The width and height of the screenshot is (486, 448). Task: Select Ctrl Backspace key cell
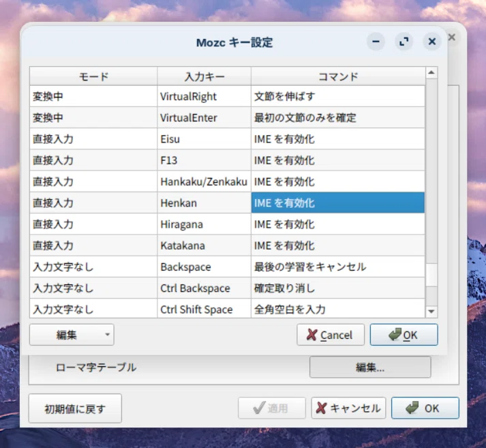tap(204, 288)
